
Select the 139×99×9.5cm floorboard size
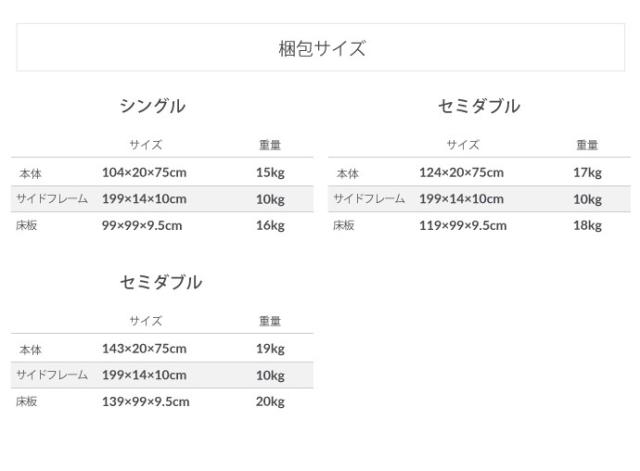(146, 402)
